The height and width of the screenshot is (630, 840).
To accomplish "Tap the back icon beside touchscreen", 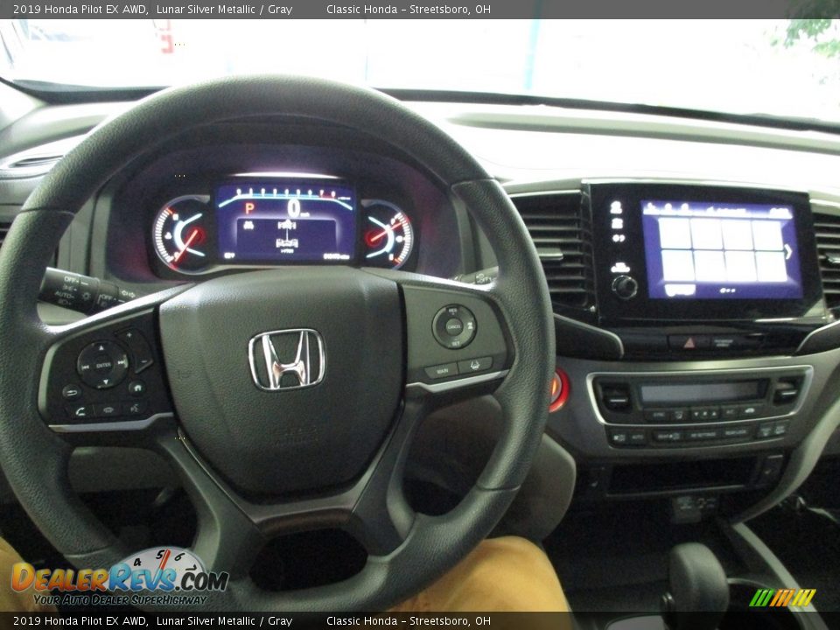I will pyautogui.click(x=617, y=223).
